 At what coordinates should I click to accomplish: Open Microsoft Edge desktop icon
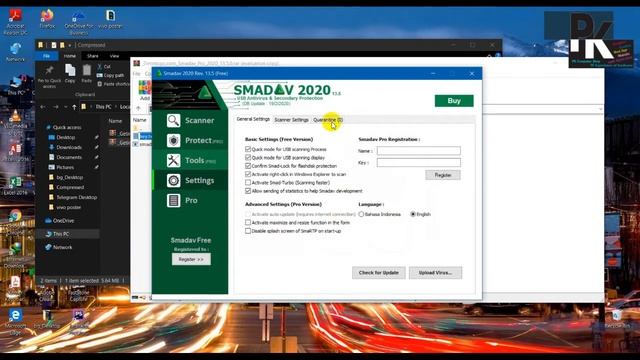point(16,322)
